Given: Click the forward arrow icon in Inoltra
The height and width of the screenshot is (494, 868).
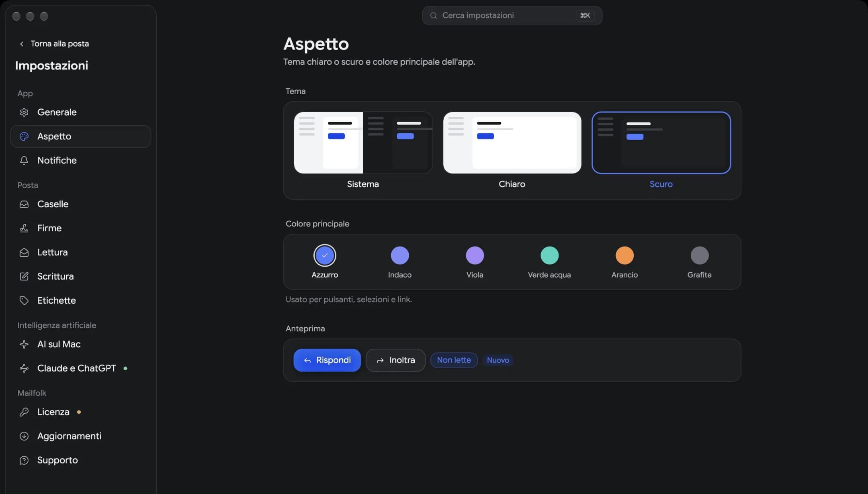Looking at the screenshot, I should (x=380, y=361).
